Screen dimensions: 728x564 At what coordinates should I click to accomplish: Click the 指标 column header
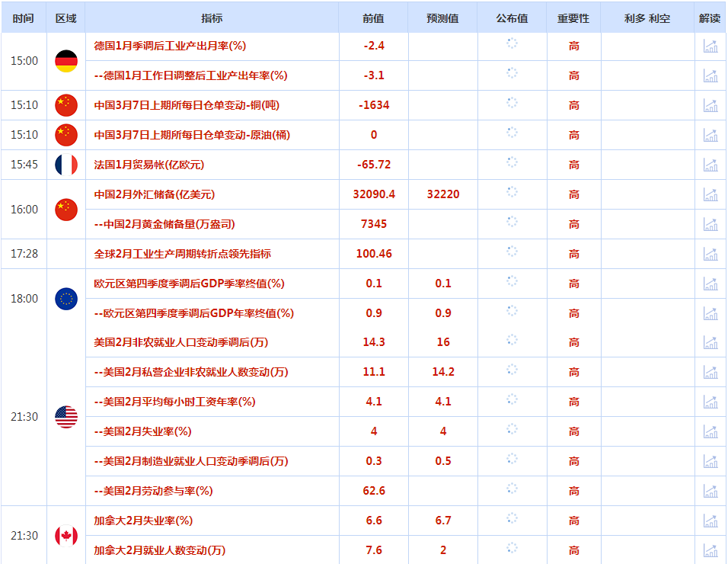click(x=212, y=18)
